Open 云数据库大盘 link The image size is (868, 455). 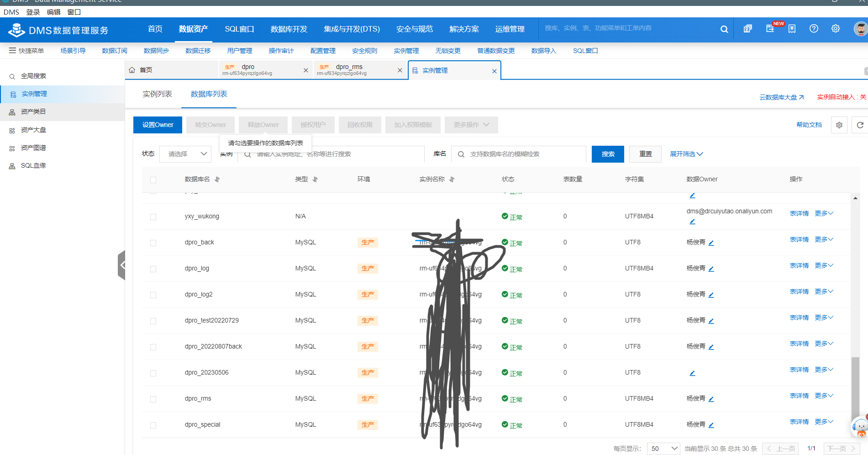pos(781,97)
